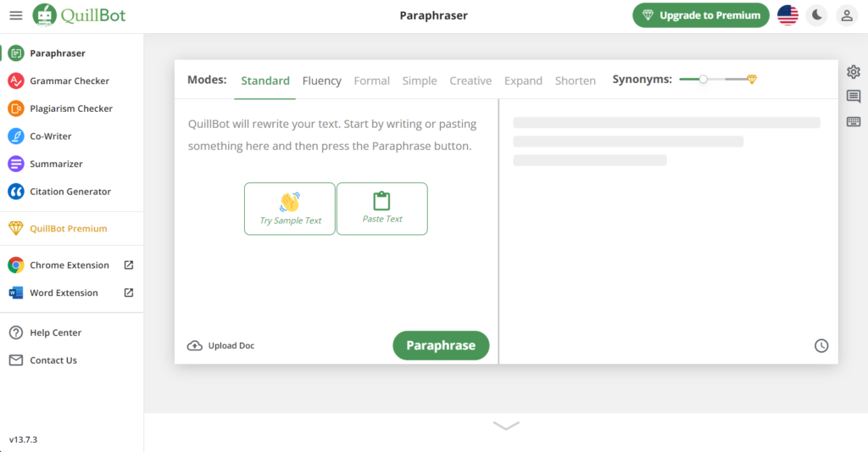Click into the input text area
Screen dimensions: 868x452
coord(337,216)
